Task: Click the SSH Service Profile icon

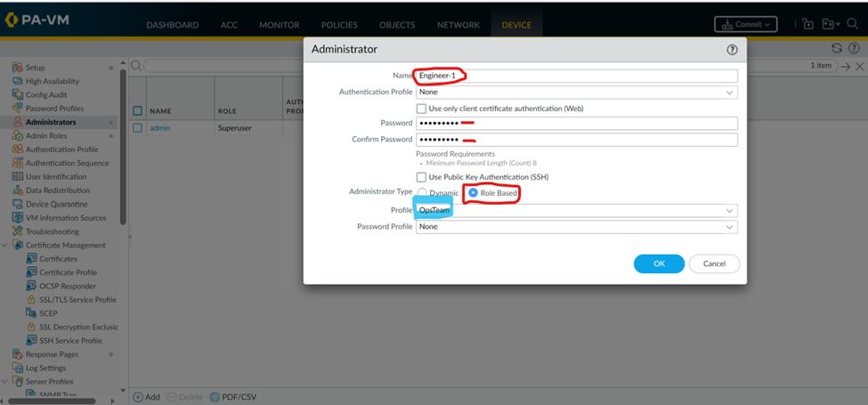Action: coord(31,340)
